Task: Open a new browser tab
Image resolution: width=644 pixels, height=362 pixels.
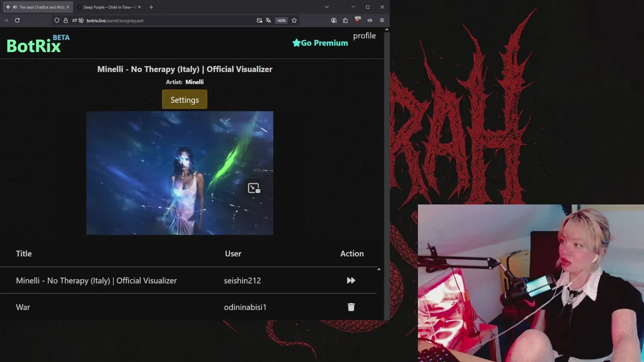Action: [151, 7]
